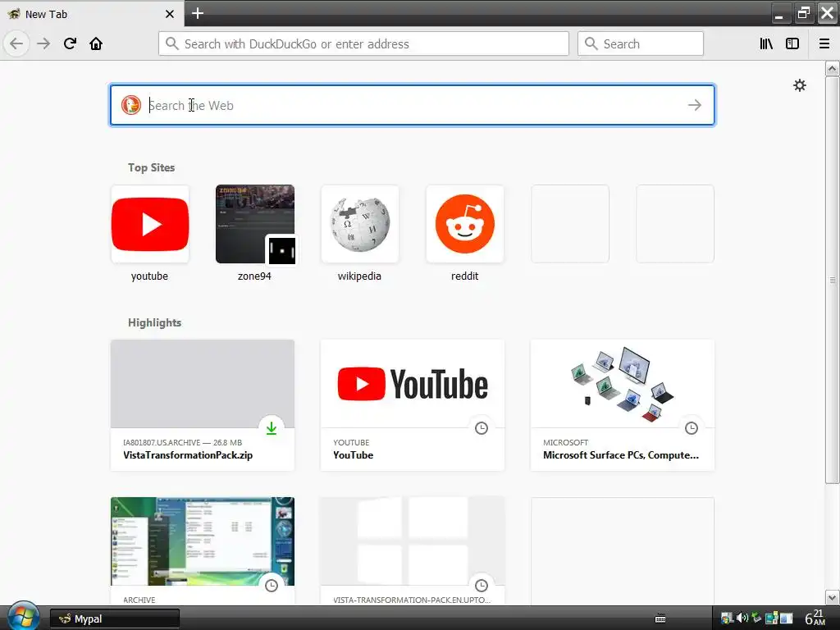The width and height of the screenshot is (840, 630).
Task: Focus the DuckDuckGo address bar
Action: click(x=363, y=43)
